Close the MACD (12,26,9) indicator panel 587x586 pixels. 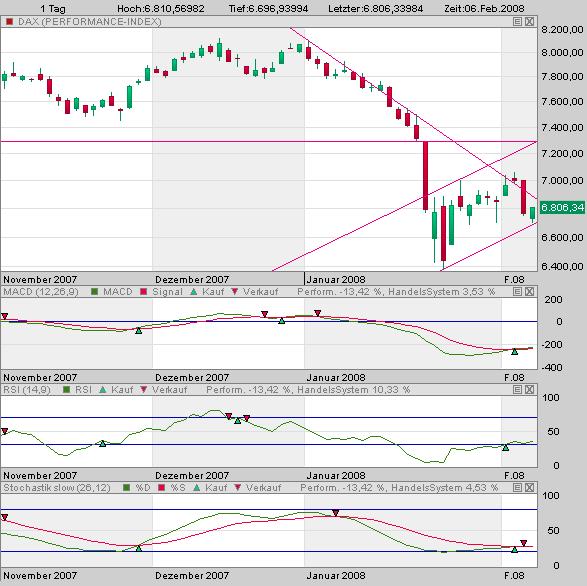click(529, 292)
